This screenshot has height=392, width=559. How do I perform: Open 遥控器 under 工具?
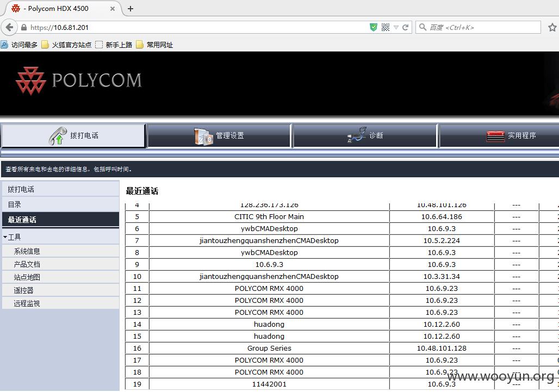click(x=60, y=290)
